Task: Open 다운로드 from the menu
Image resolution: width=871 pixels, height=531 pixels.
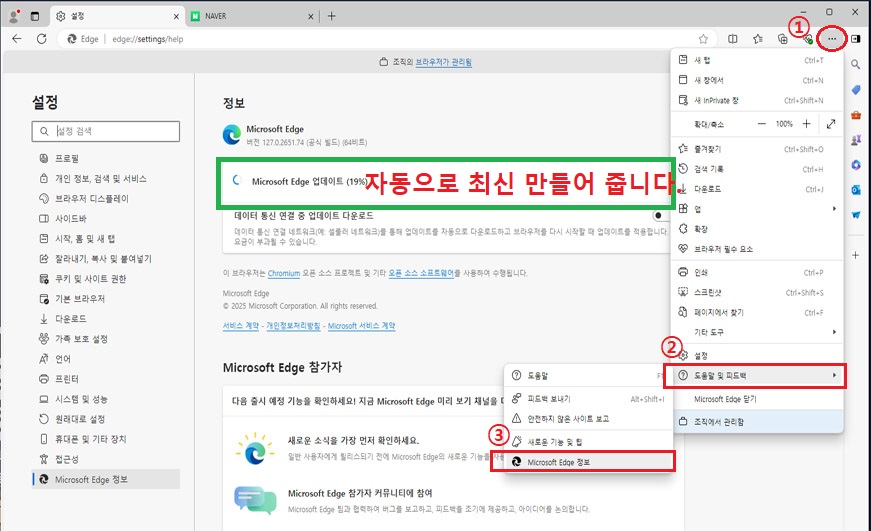Action: pyautogui.click(x=757, y=189)
